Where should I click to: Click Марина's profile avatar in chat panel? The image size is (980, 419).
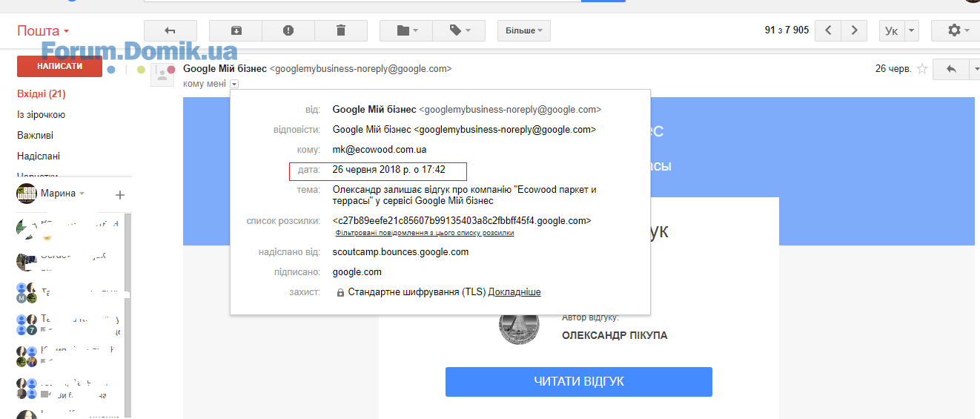click(27, 194)
